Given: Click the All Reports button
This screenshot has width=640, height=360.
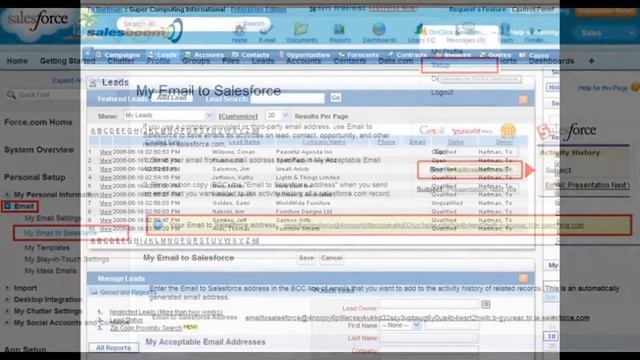Looking at the screenshot, I should [x=113, y=348].
